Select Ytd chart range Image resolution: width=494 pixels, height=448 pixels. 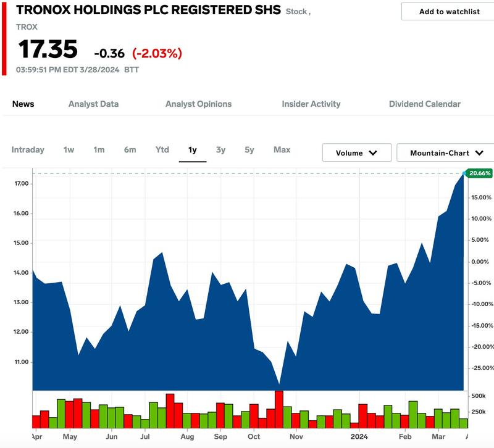(x=162, y=150)
